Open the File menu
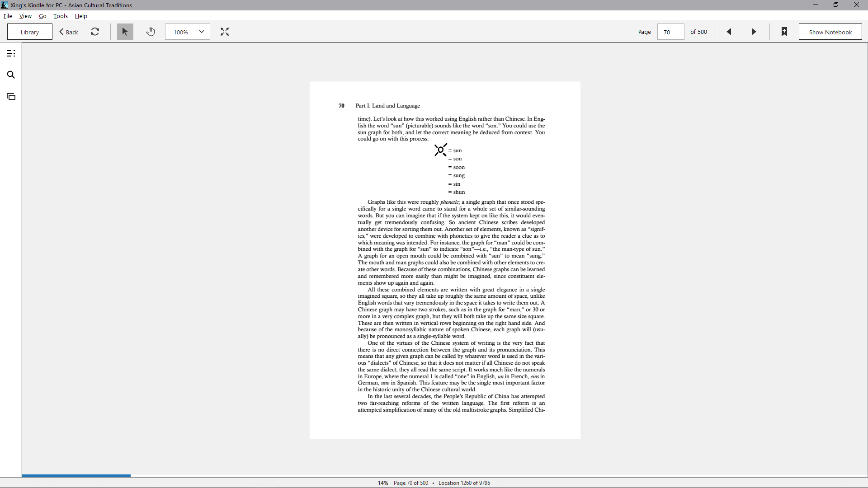This screenshot has width=868, height=488. click(x=8, y=16)
